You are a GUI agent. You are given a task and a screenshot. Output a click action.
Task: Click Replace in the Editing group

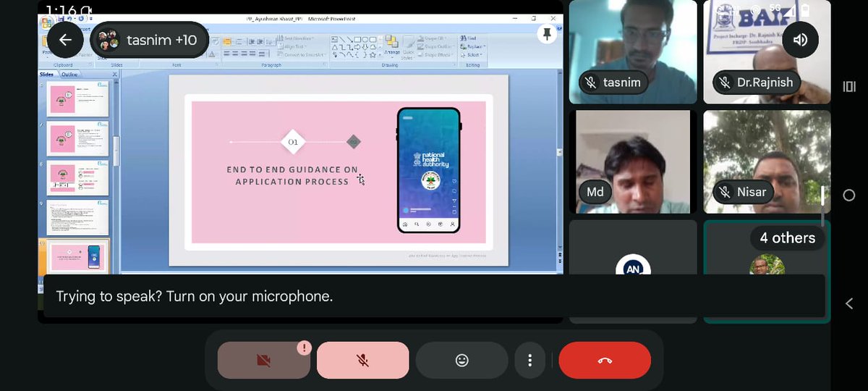[x=475, y=46]
